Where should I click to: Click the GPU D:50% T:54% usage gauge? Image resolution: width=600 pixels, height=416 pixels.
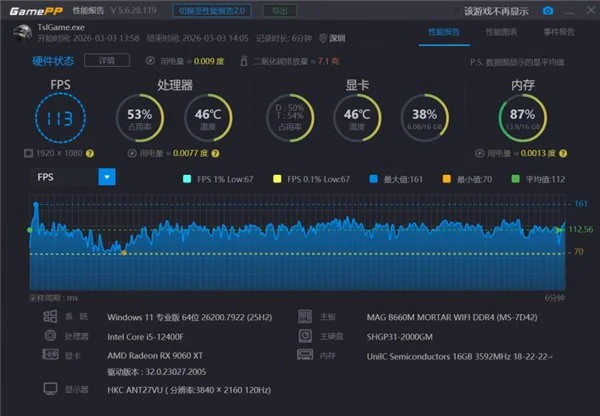pos(290,118)
